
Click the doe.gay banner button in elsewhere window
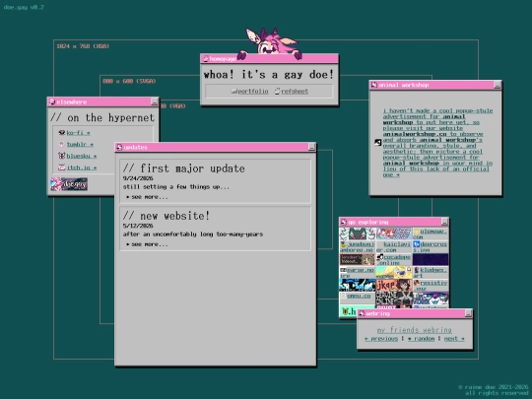tap(69, 184)
